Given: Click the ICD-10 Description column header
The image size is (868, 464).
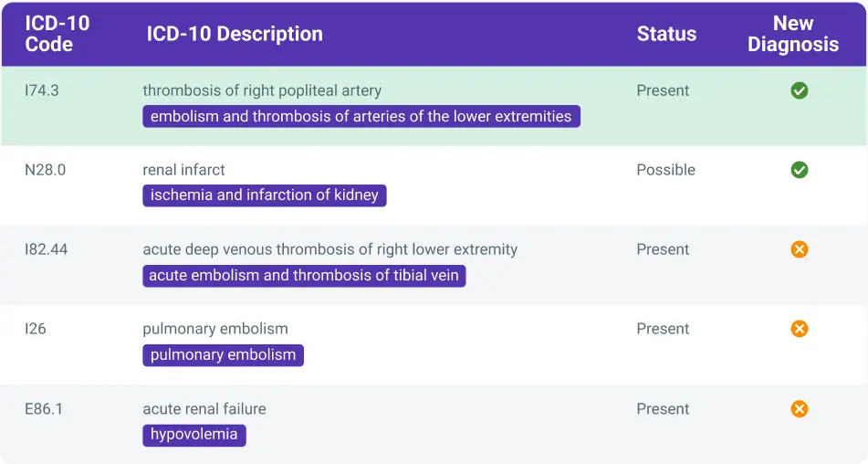Looking at the screenshot, I should [235, 34].
